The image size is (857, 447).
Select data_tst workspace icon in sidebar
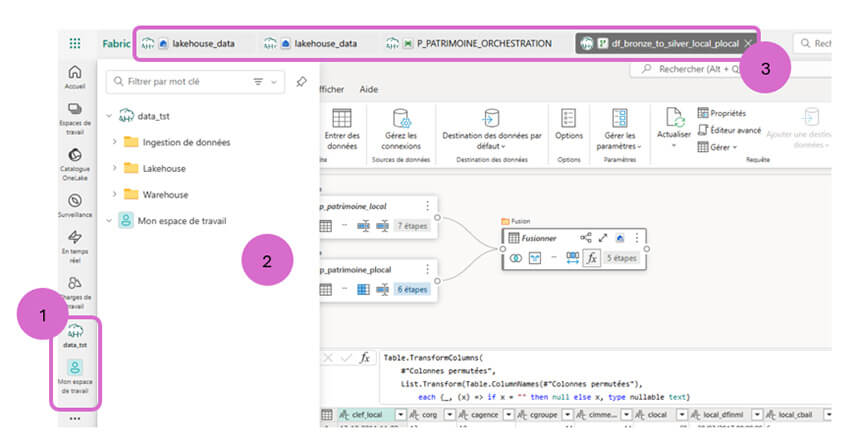tap(75, 332)
